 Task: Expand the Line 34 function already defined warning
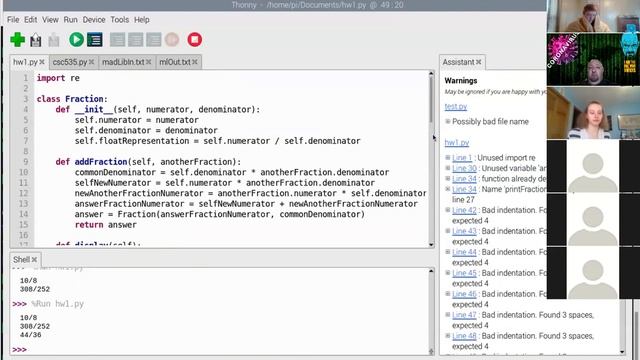pos(448,178)
